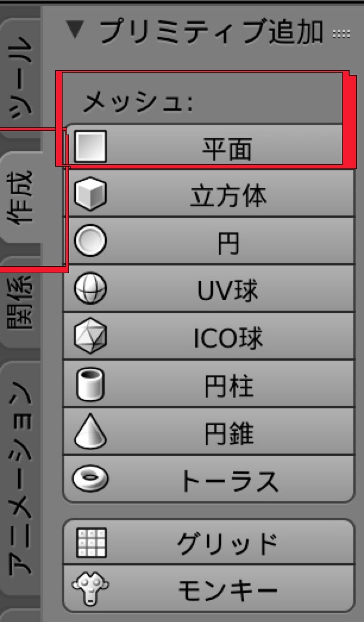This screenshot has width=364, height=622.
Task: Select the cylinder icon beside 円柱
Action: (90, 385)
